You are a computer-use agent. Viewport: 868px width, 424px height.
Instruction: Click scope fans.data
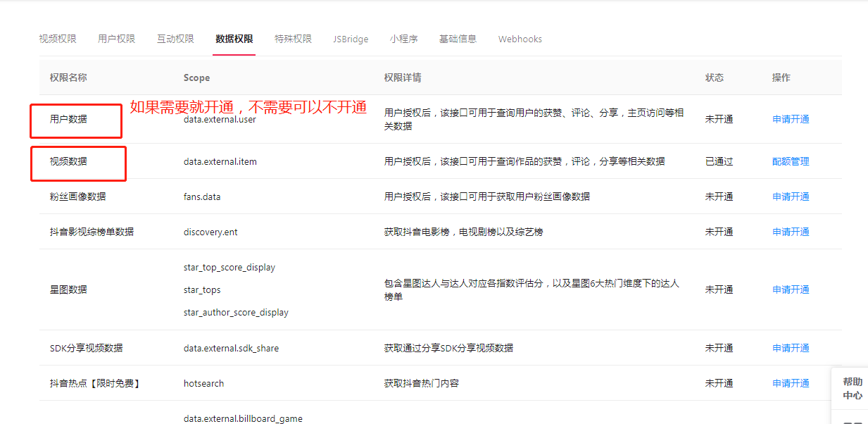[202, 197]
